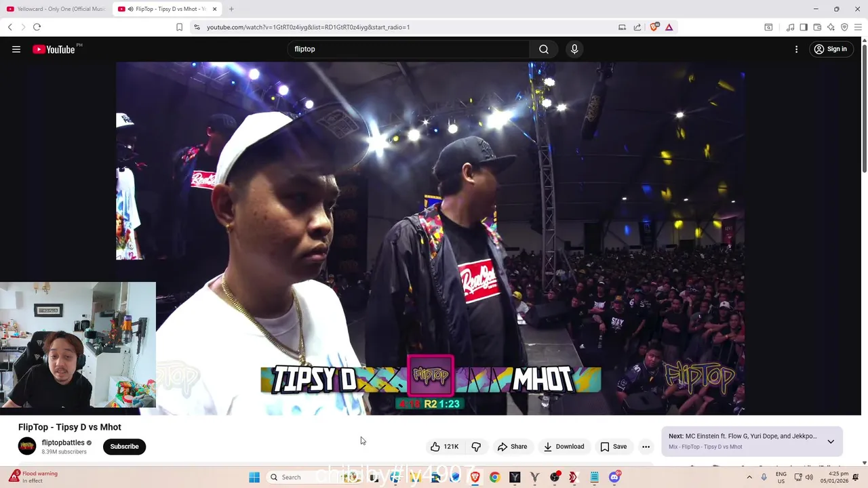Open Google Chrome from the taskbar

494,477
